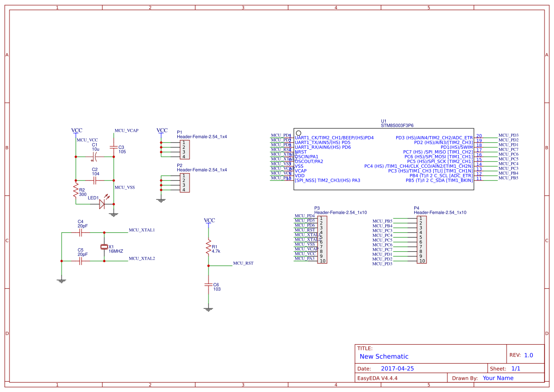Click the MCU_PB5 net label at U1 pin 11
Screen dimensions: 554x392
(509, 178)
